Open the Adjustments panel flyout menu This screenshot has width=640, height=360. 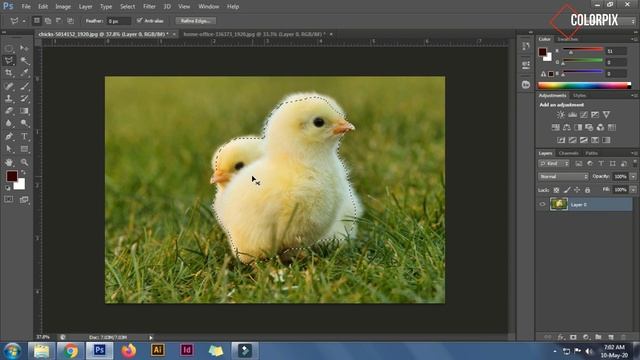click(x=634, y=95)
